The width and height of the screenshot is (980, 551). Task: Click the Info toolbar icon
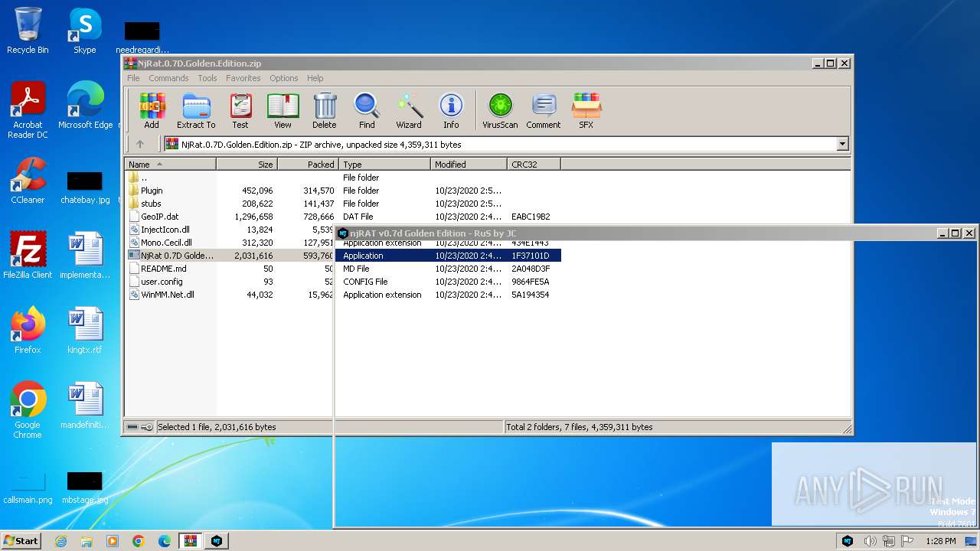(x=451, y=111)
